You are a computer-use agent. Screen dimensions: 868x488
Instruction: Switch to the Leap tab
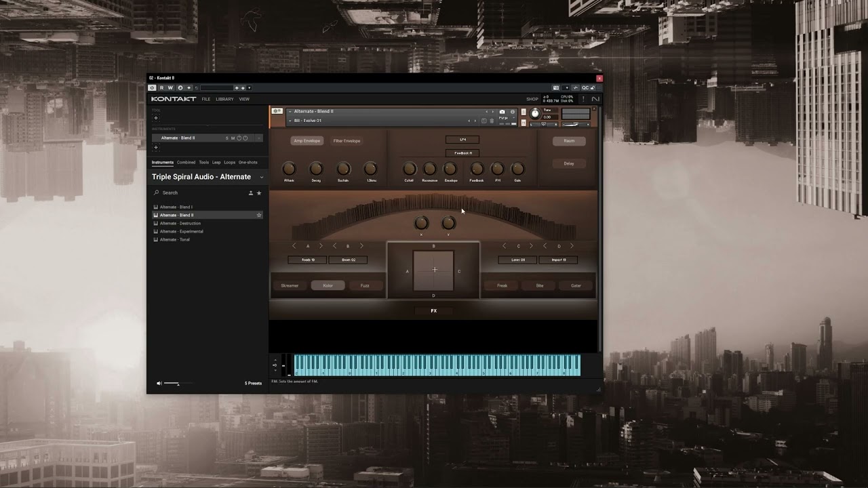point(216,163)
